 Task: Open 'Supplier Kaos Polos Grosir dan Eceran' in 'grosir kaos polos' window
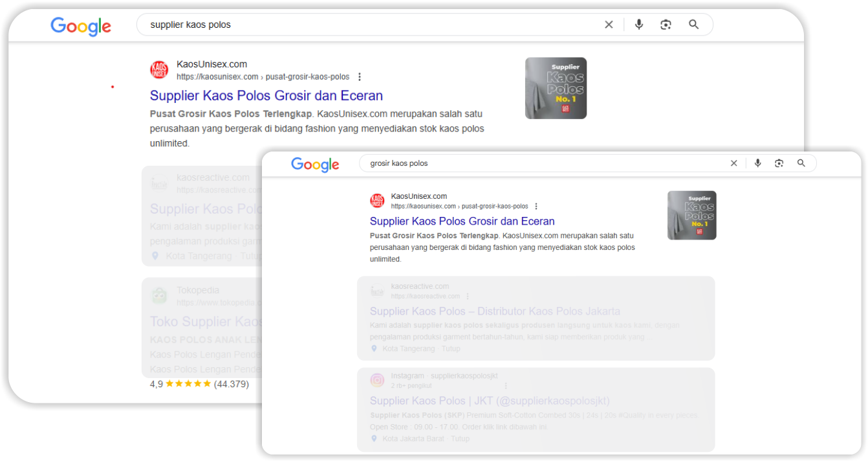pyautogui.click(x=462, y=221)
